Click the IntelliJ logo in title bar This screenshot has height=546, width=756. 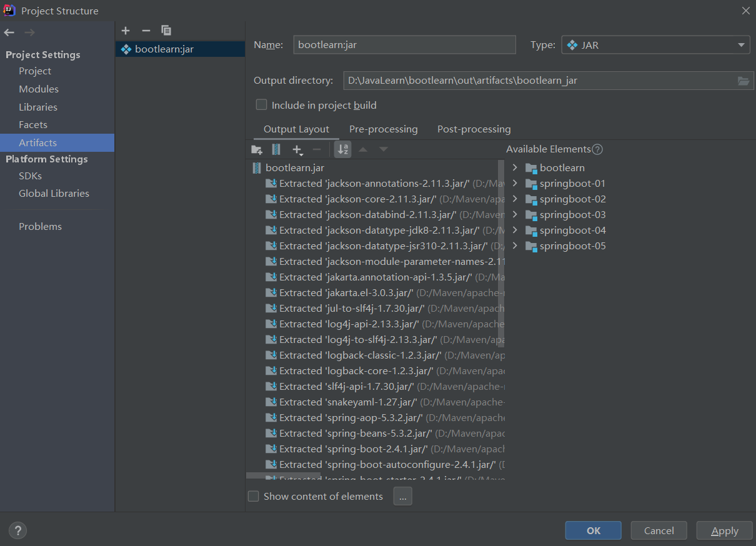coord(9,10)
